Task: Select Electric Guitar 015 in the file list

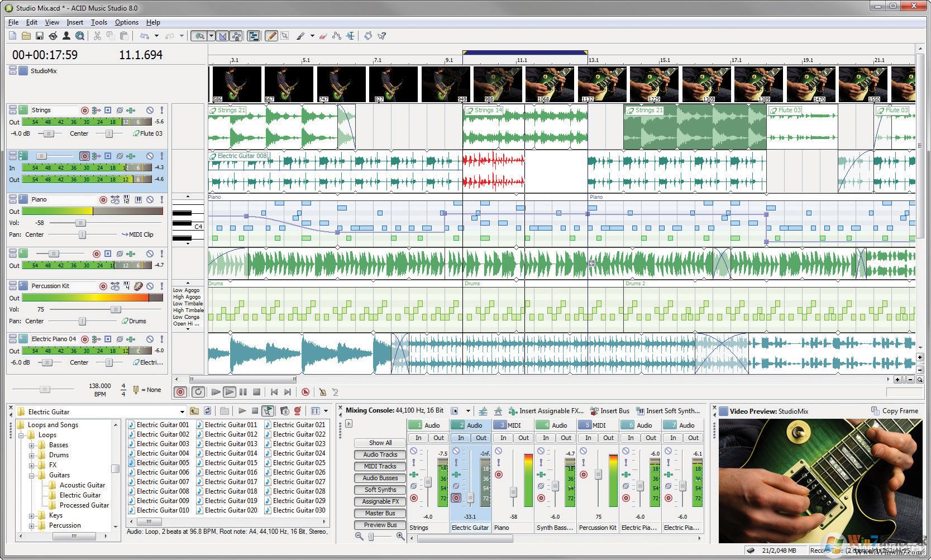Action: tap(232, 462)
